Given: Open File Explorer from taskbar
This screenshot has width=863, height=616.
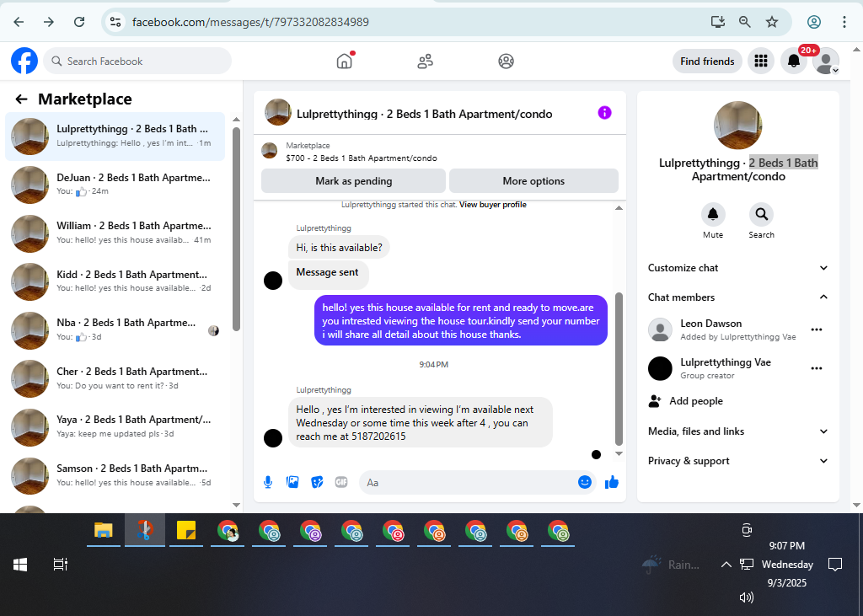Looking at the screenshot, I should [104, 531].
